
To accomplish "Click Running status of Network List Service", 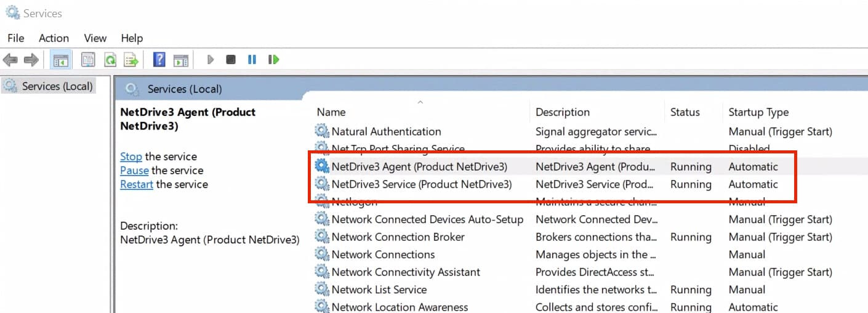I will [691, 290].
